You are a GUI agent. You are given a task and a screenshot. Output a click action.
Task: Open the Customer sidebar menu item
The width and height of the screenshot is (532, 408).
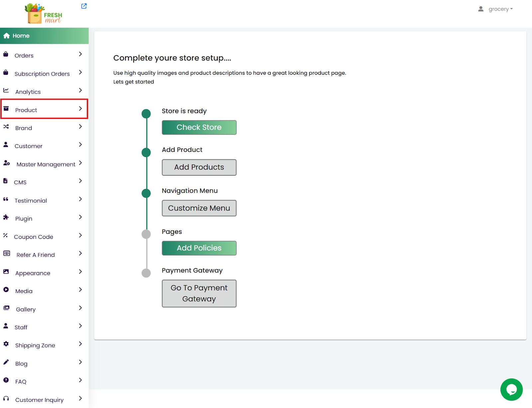pyautogui.click(x=29, y=146)
